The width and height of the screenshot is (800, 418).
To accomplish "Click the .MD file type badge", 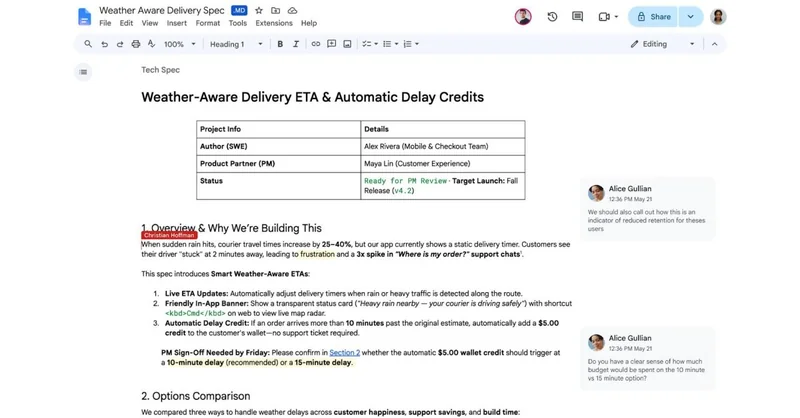I will (x=239, y=10).
